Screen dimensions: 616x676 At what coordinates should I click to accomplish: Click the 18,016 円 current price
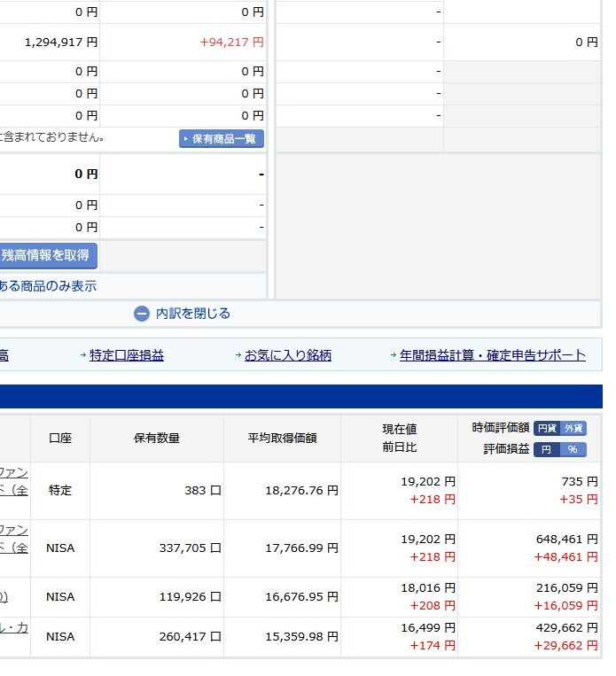pyautogui.click(x=428, y=588)
